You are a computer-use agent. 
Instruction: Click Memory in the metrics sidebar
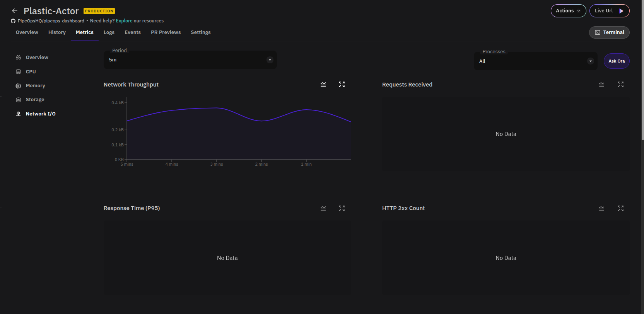(x=36, y=86)
